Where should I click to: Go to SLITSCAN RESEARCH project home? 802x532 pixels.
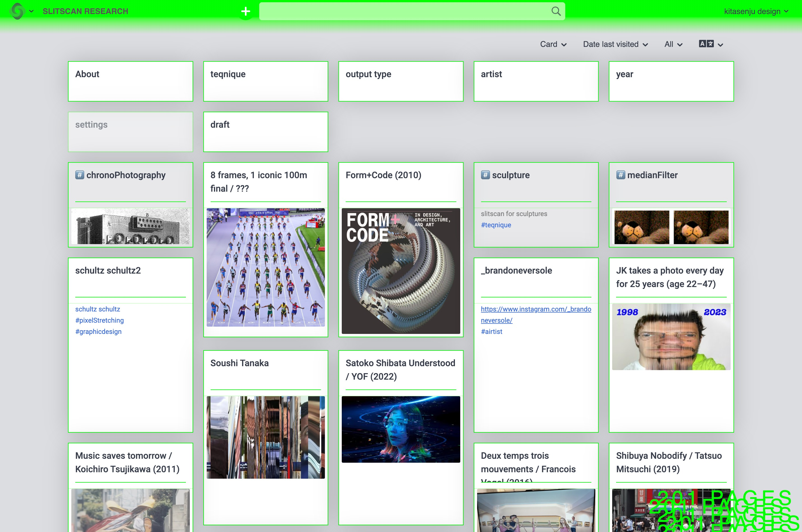[x=85, y=11]
